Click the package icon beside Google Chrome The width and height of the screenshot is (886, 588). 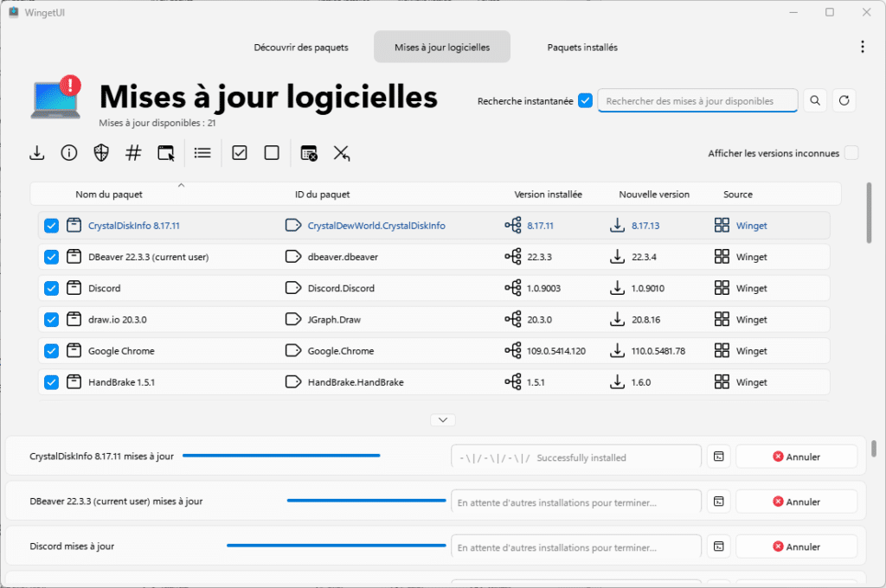(x=74, y=351)
